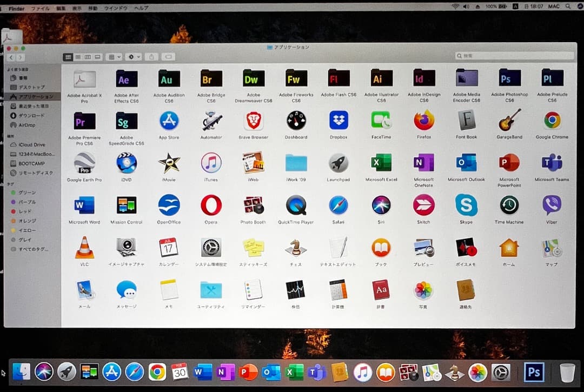This screenshot has width=584, height=392.
Task: Switch to list view
Action: [77, 57]
